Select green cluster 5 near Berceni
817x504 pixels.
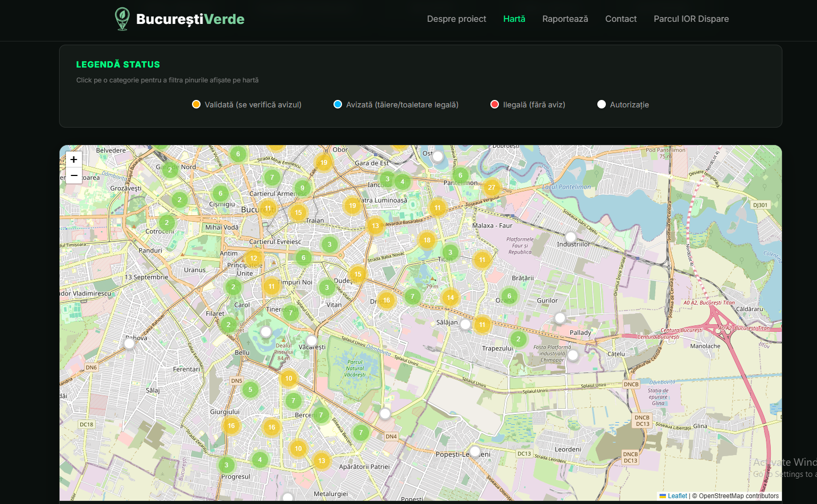[251, 389]
